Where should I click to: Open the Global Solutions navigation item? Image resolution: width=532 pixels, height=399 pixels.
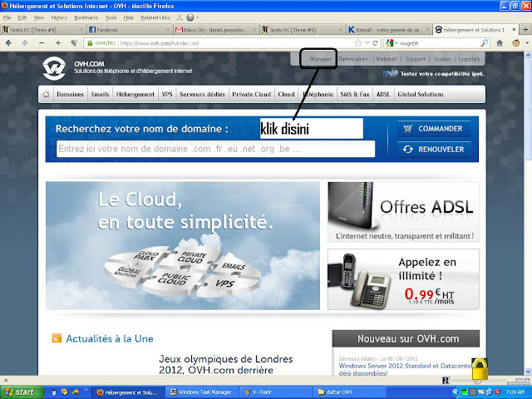pyautogui.click(x=421, y=94)
